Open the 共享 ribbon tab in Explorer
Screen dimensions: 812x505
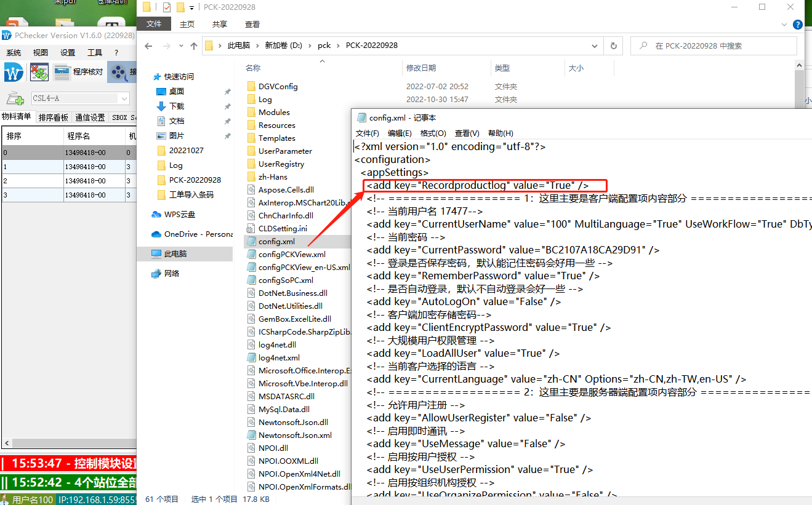[219, 24]
